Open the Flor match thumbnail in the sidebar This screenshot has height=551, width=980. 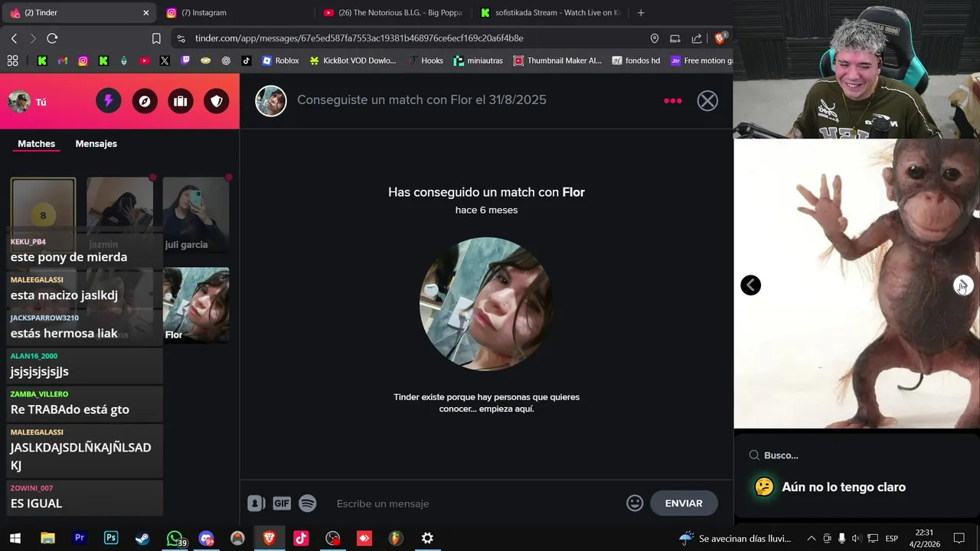(196, 305)
